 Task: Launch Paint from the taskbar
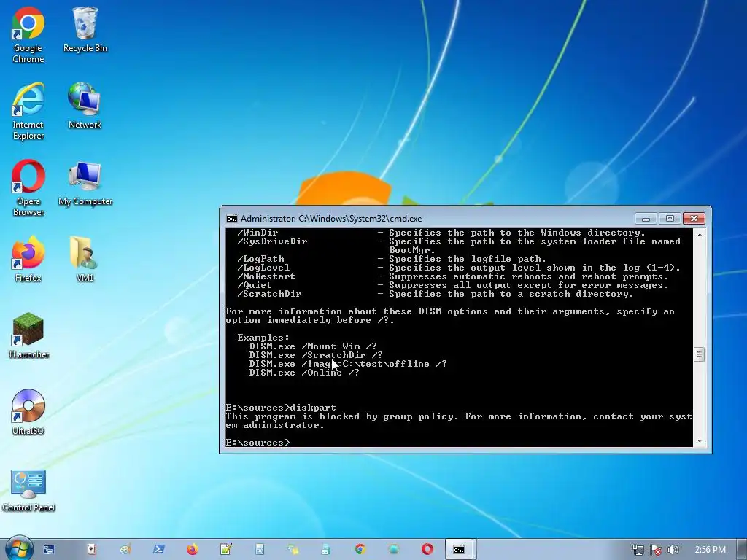[125, 550]
